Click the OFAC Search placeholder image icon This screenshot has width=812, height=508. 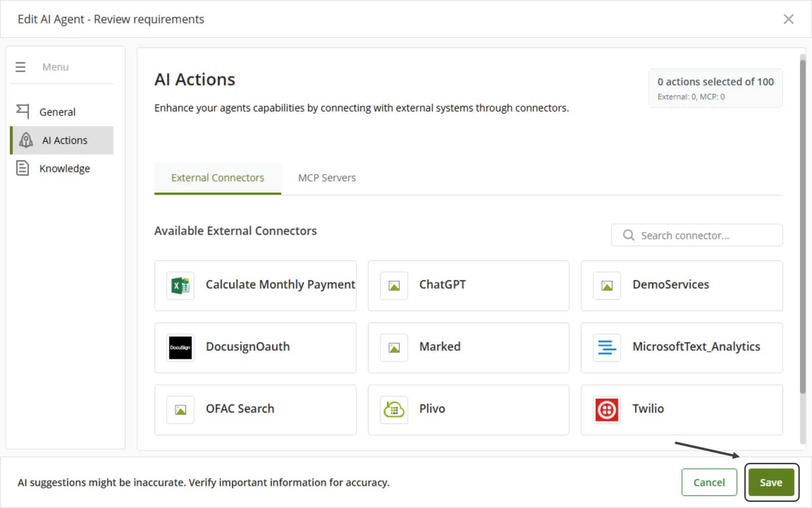181,409
